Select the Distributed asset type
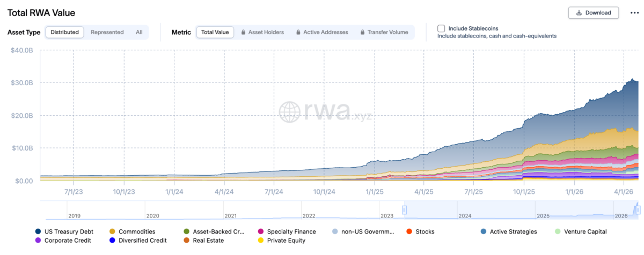The width and height of the screenshot is (644, 255). (64, 32)
